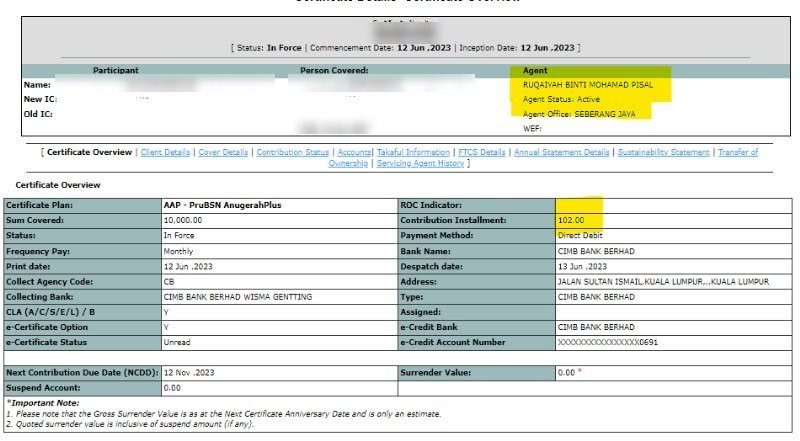
Task: Open Annual Statement Details link
Action: coord(561,152)
